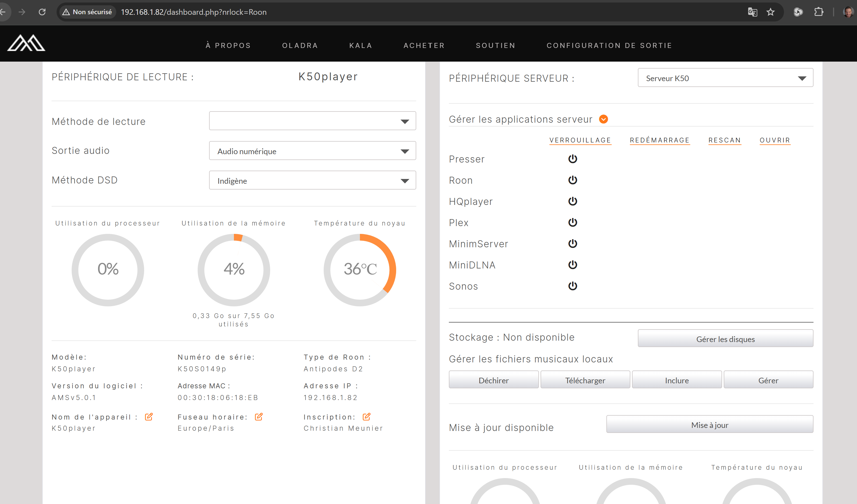Screen dimensions: 857x504
Task: Open the À PROPOS menu
Action: click(228, 45)
